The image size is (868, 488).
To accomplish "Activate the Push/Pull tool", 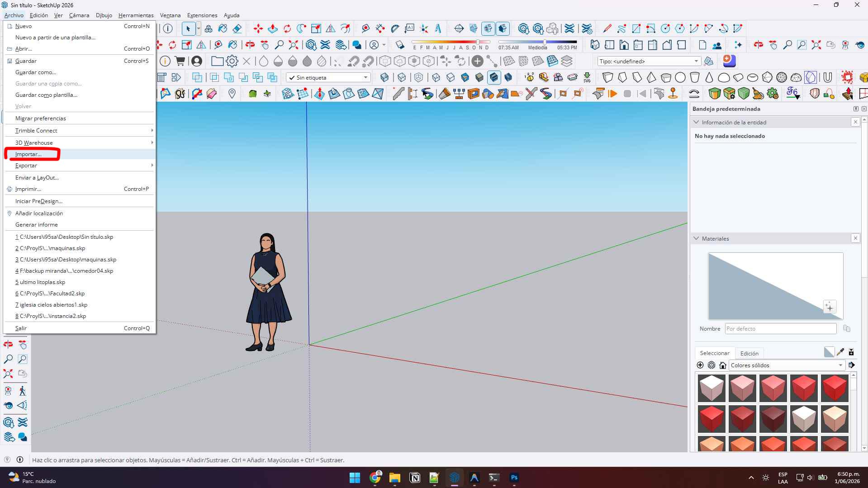I will point(273,28).
